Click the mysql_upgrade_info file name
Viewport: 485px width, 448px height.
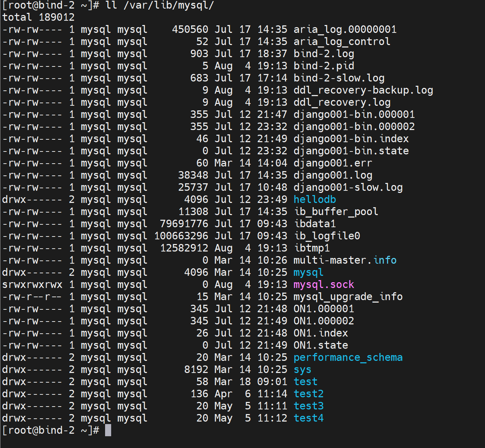click(x=348, y=297)
